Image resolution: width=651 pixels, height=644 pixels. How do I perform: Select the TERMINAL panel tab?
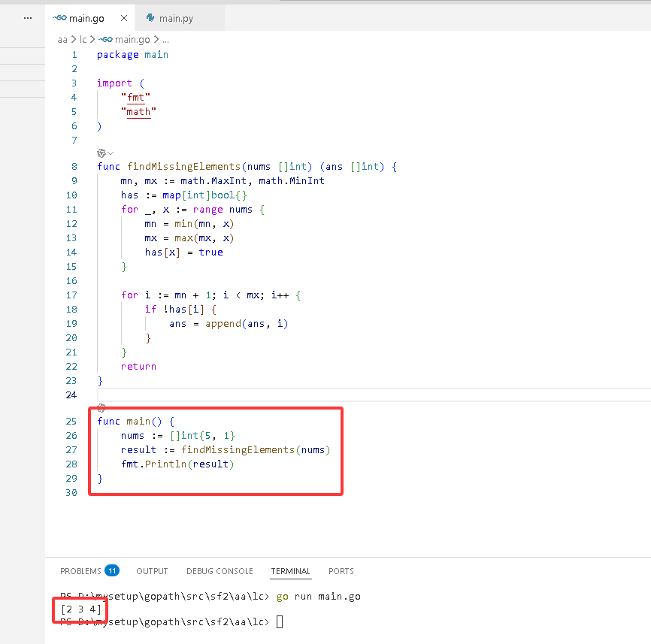pyautogui.click(x=291, y=571)
